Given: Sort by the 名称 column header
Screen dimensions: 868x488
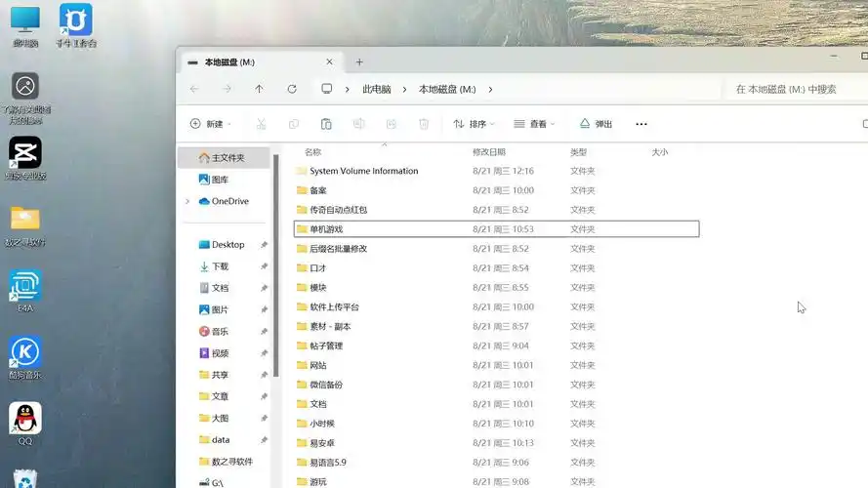Looking at the screenshot, I should tap(312, 151).
